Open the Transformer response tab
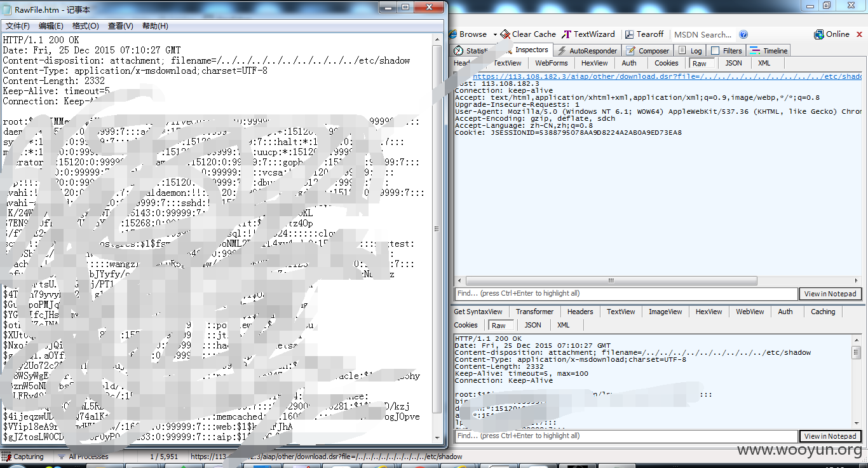868x468 pixels. pos(534,312)
